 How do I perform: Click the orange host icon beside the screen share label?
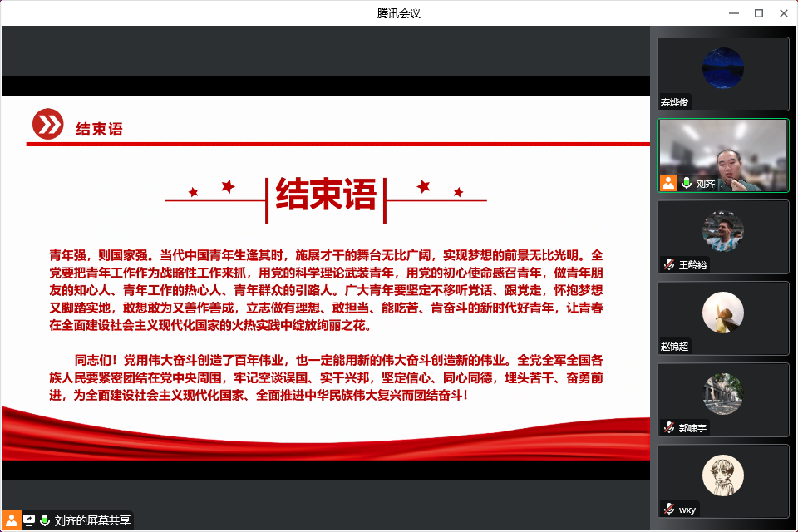pyautogui.click(x=12, y=520)
